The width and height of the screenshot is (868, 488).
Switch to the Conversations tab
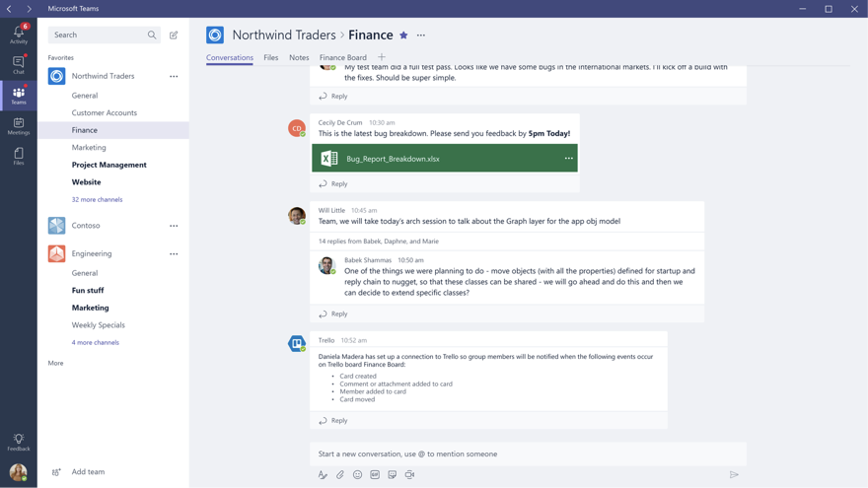(230, 57)
